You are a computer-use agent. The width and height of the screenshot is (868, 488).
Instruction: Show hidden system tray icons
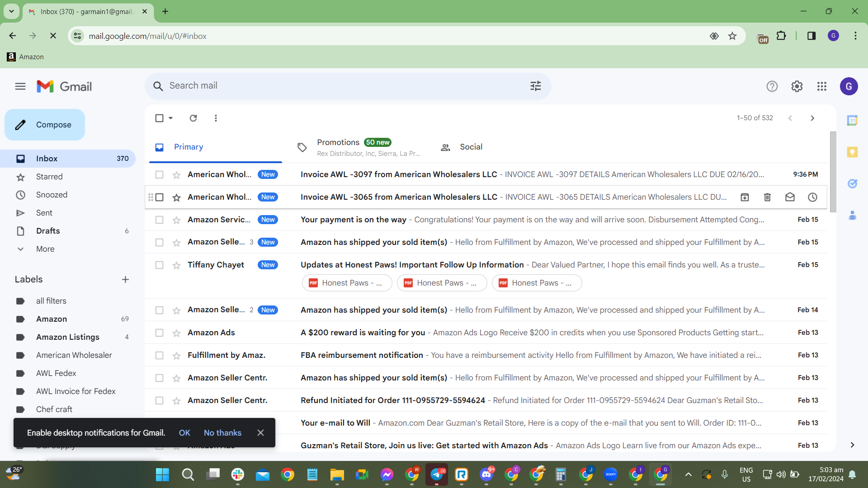pyautogui.click(x=688, y=474)
